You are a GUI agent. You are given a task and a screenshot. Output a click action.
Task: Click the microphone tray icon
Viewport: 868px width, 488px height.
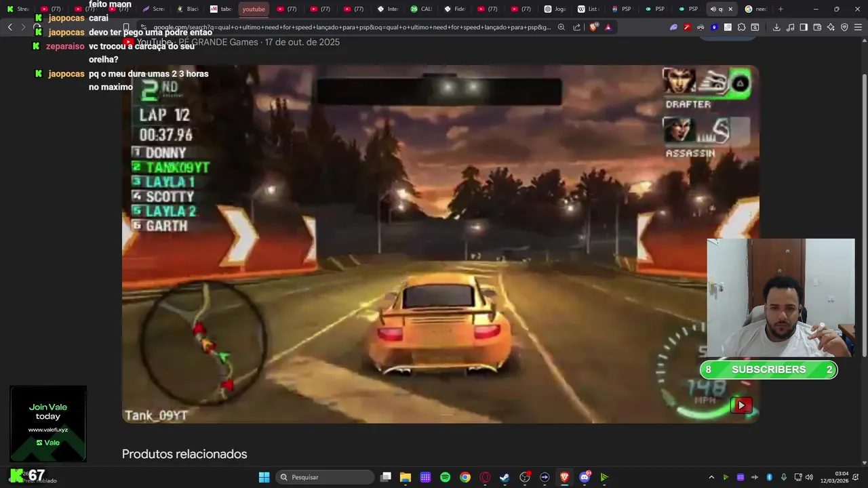(x=784, y=477)
